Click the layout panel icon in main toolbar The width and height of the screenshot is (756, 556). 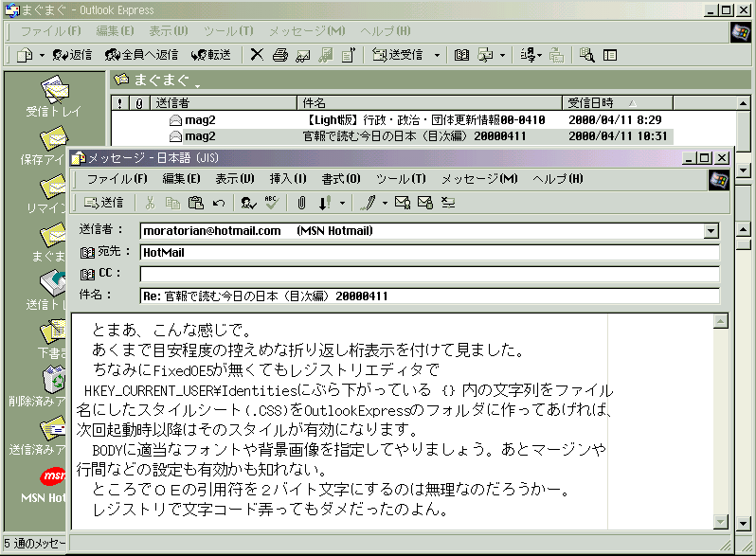pyautogui.click(x=610, y=55)
